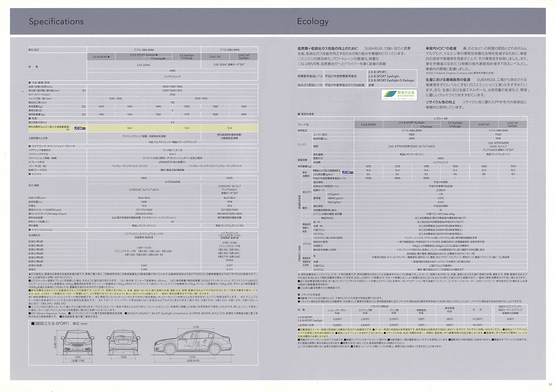Click steering gear ratio "14.5:1"
Screen dimensions: 555x392
[172, 154]
